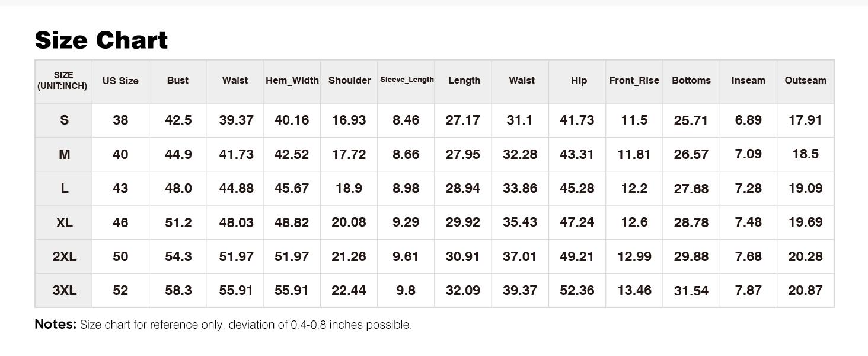
Task: Click the S size row label
Action: pyautogui.click(x=64, y=120)
